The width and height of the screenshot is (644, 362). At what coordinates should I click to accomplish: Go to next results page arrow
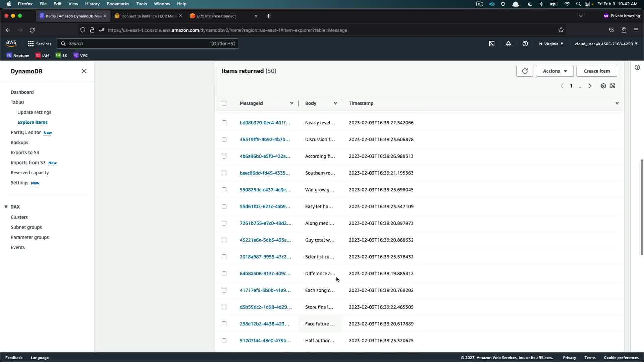point(590,86)
